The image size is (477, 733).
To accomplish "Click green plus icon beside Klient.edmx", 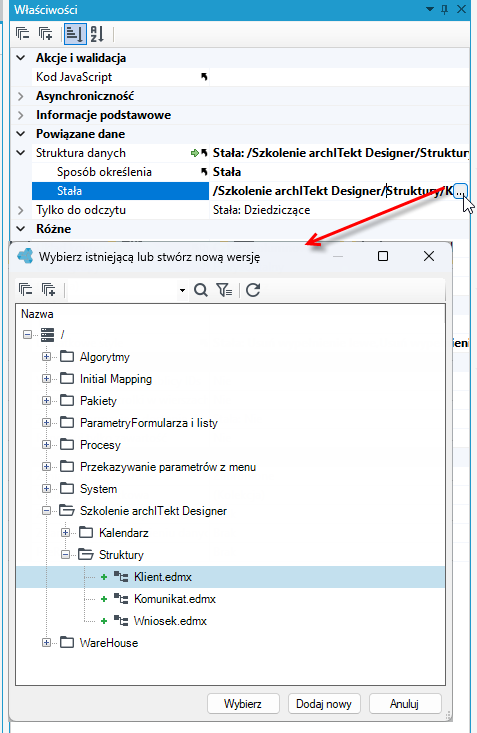I will [104, 577].
